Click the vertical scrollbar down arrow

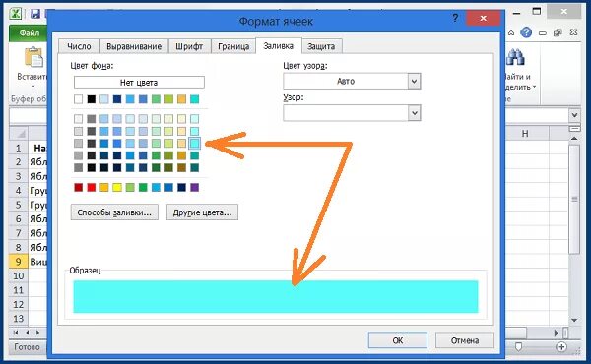[574, 321]
